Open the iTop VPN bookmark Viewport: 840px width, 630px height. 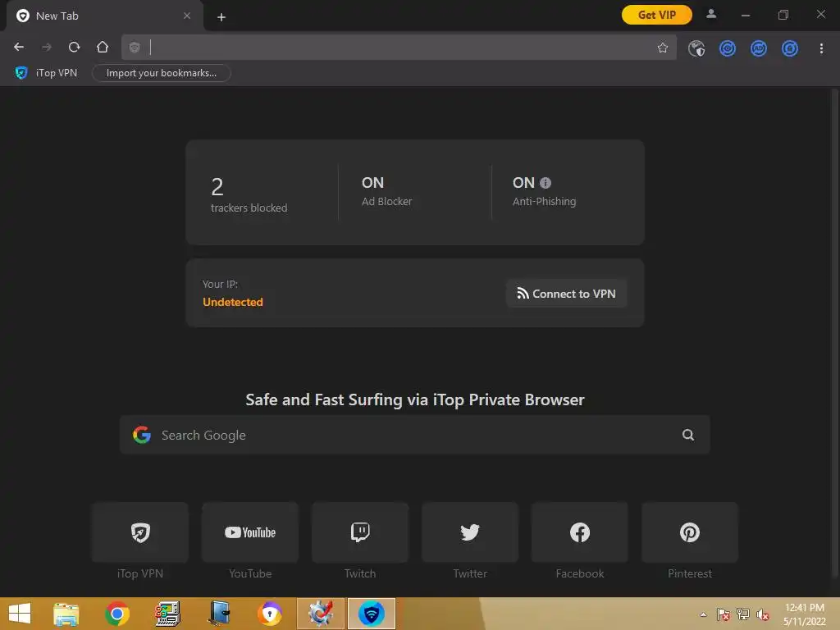point(46,73)
